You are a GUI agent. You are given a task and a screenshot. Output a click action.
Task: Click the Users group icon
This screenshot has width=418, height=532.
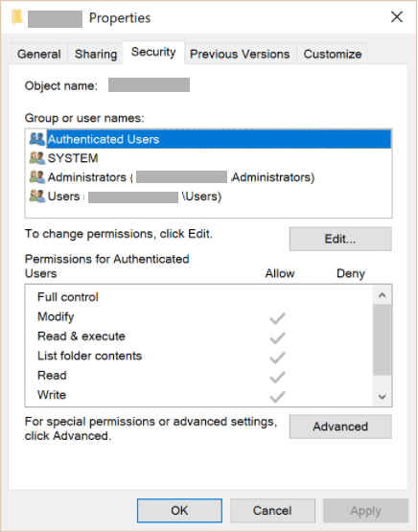point(37,197)
